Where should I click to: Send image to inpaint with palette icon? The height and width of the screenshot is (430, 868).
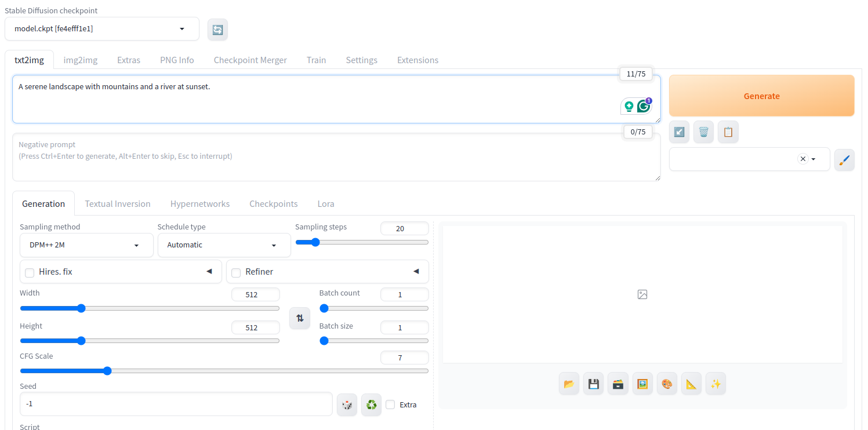coord(667,384)
